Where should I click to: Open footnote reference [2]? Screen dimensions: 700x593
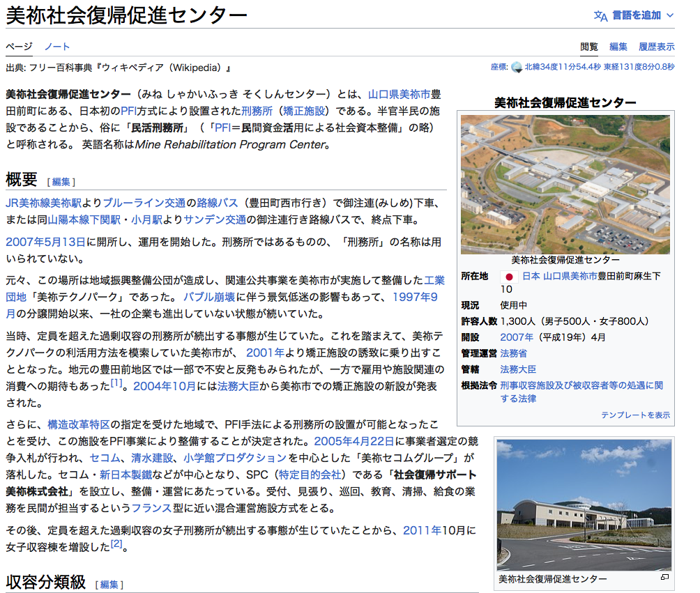(x=116, y=544)
